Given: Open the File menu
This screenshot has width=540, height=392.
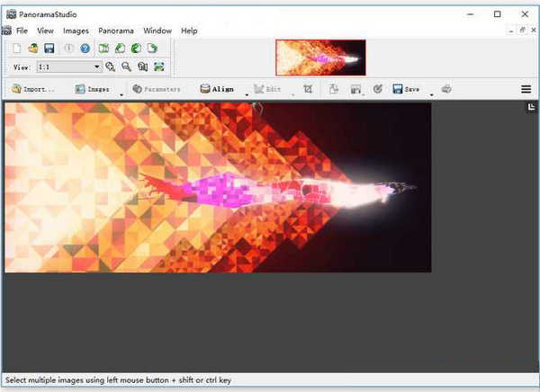Looking at the screenshot, I should click(x=22, y=31).
